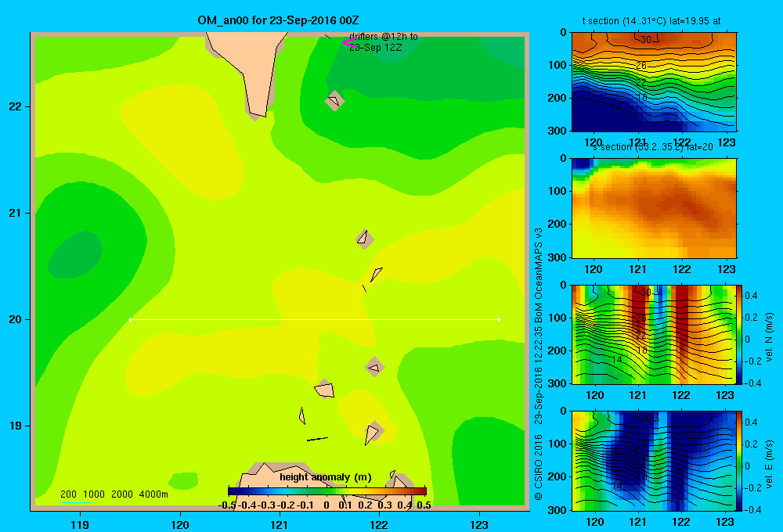Click the 'vel. N (m/s)' vertical axis label
Viewport: 783px width, 532px height.
pos(769,337)
